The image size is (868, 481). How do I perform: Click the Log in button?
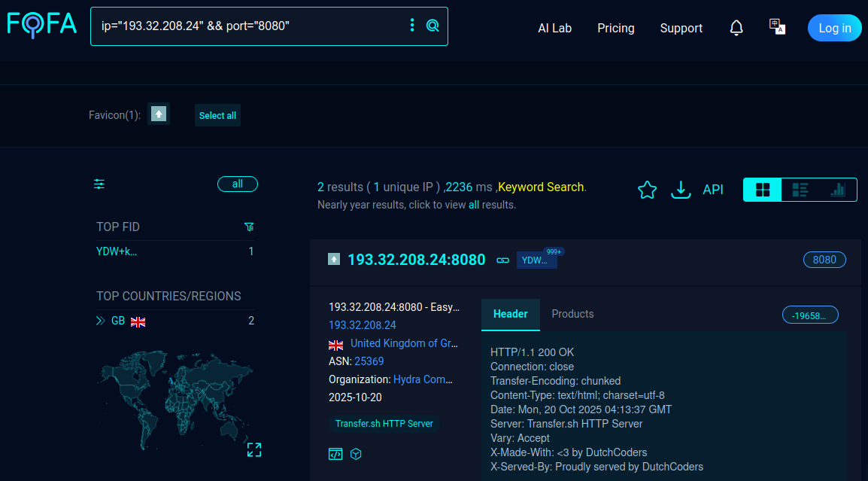[834, 28]
